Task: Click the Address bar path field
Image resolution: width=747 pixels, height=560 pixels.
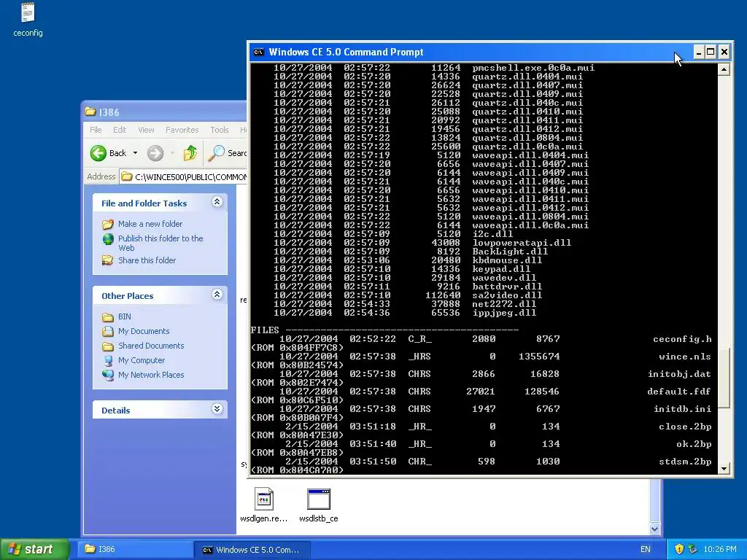Action: point(184,176)
